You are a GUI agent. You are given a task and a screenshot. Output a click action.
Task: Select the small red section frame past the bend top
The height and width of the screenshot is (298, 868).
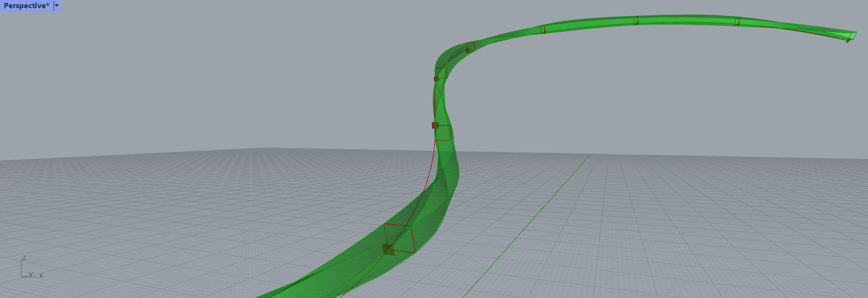471,46
